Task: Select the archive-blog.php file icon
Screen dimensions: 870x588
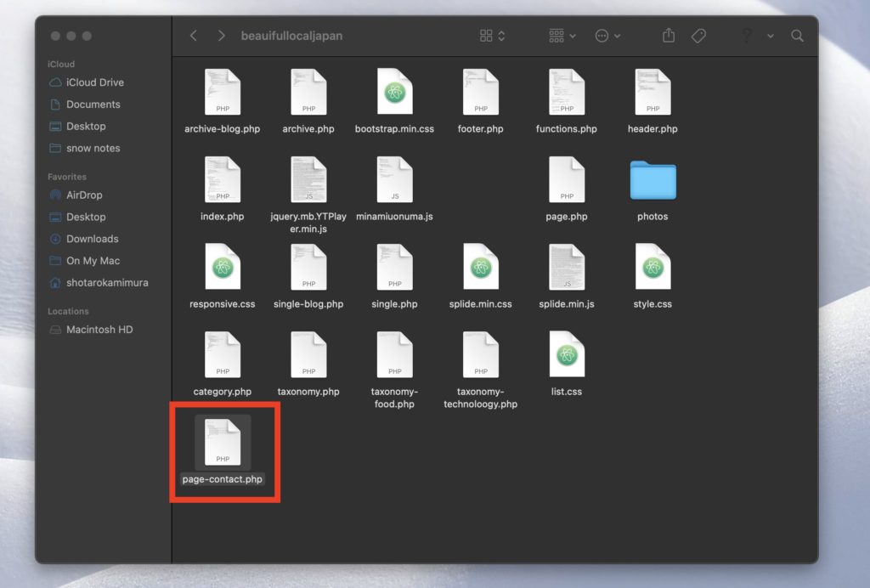Action: point(223,92)
